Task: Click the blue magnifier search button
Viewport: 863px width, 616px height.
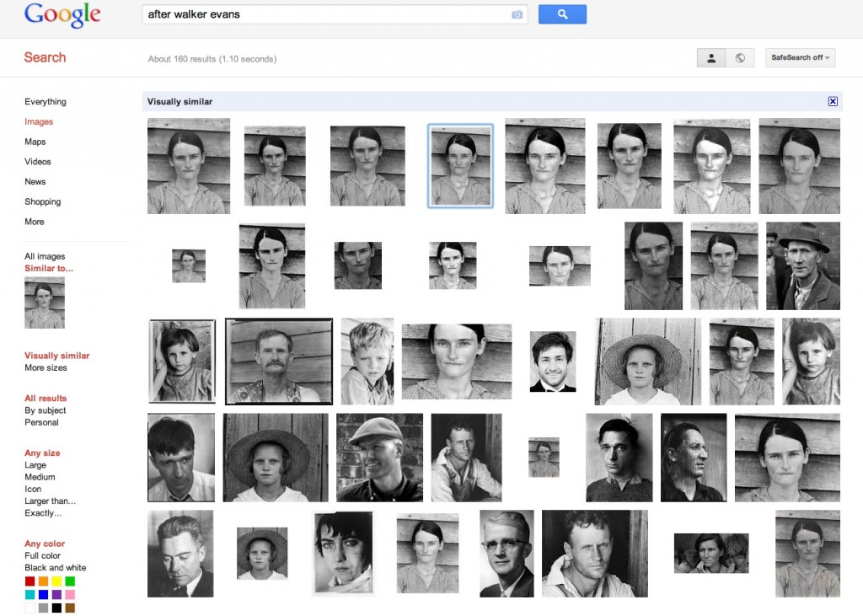Action: pyautogui.click(x=562, y=14)
